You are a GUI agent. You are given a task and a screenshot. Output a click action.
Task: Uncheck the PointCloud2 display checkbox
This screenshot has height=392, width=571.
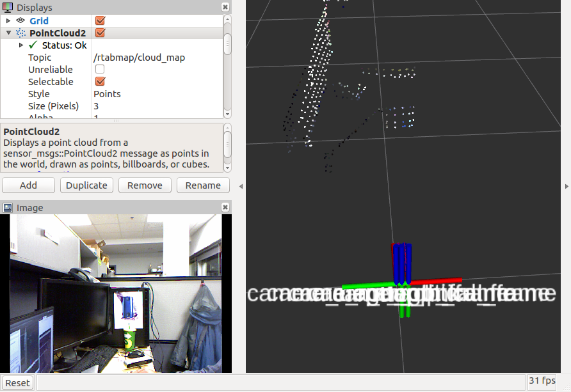pyautogui.click(x=100, y=33)
